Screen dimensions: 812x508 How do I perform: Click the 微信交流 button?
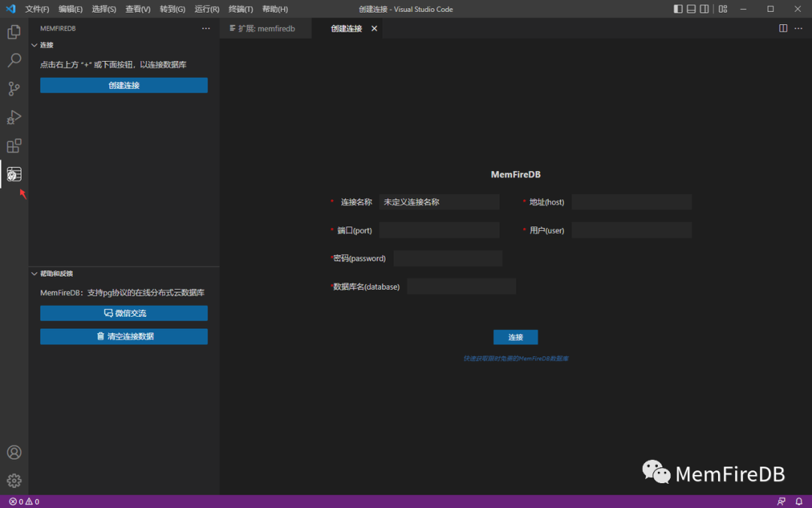[124, 312]
